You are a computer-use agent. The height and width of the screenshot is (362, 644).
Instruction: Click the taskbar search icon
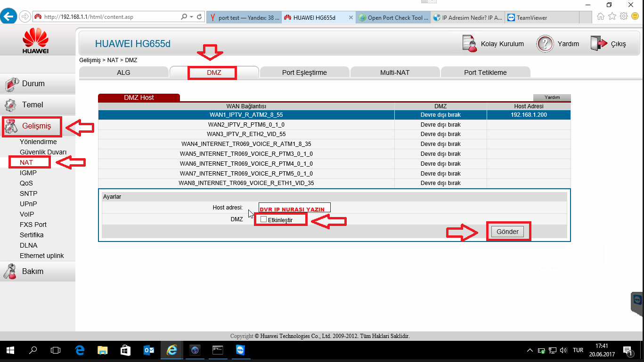[x=33, y=350]
